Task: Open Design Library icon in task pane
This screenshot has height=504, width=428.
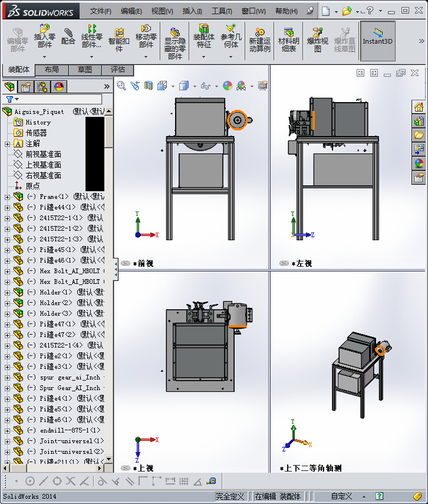Action: 419,121
